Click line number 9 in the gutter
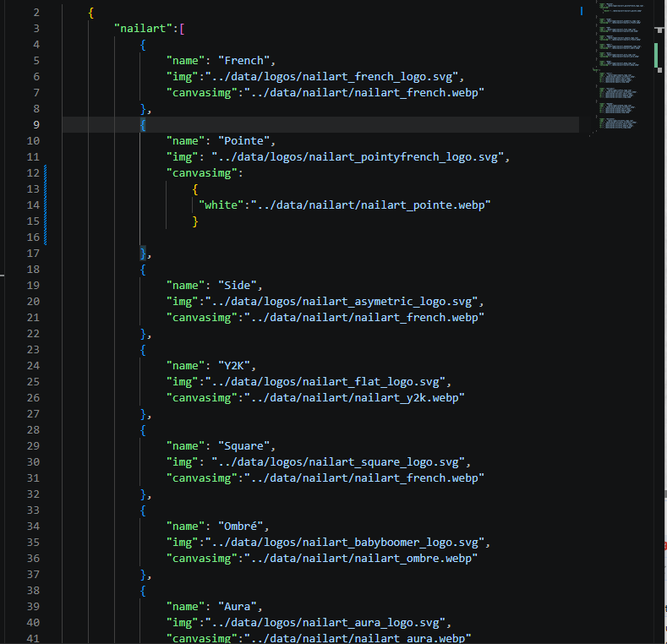 [x=36, y=125]
